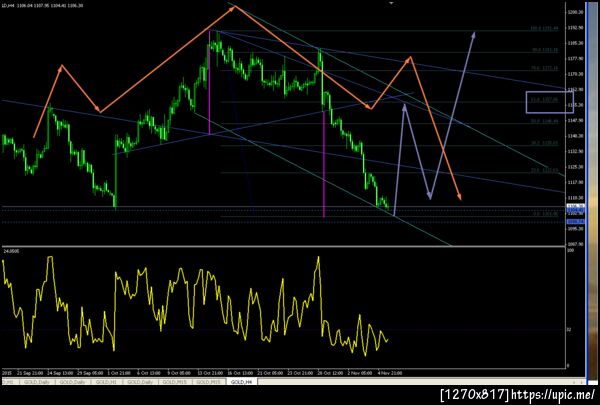Switch to the active GOLD,H4 chart tab
The height and width of the screenshot is (405, 600).
point(242,382)
